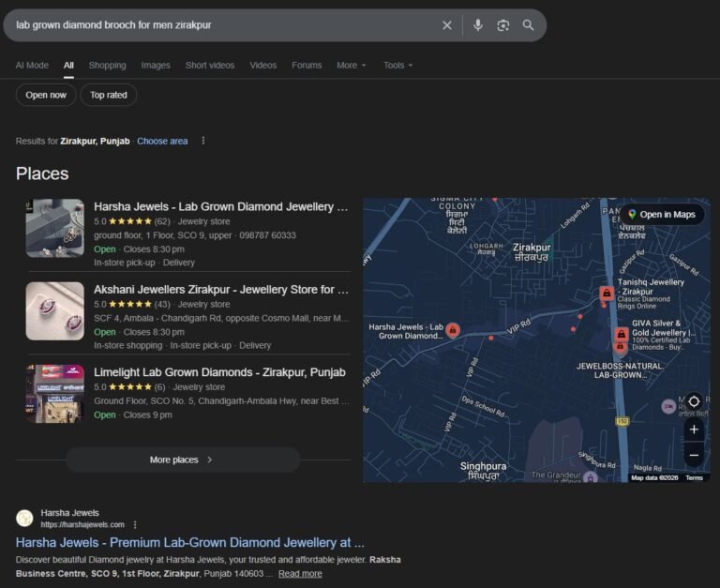Start voice search with the microphone icon
720x588 pixels.
pyautogui.click(x=477, y=24)
